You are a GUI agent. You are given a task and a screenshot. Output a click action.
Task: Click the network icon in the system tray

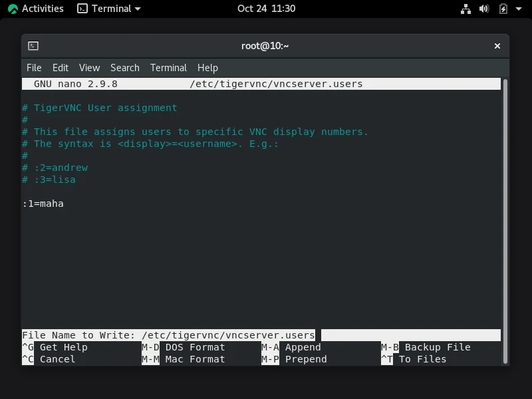465,9
